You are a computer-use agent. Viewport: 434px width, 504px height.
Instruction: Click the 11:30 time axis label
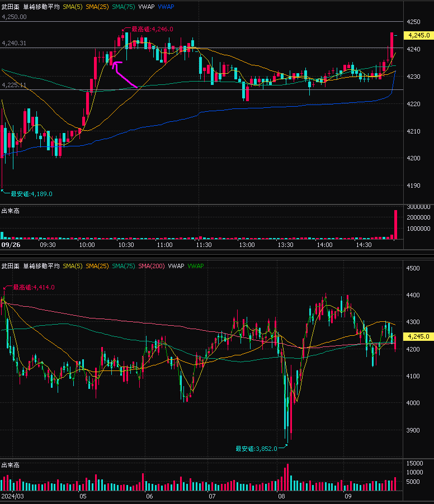point(204,245)
